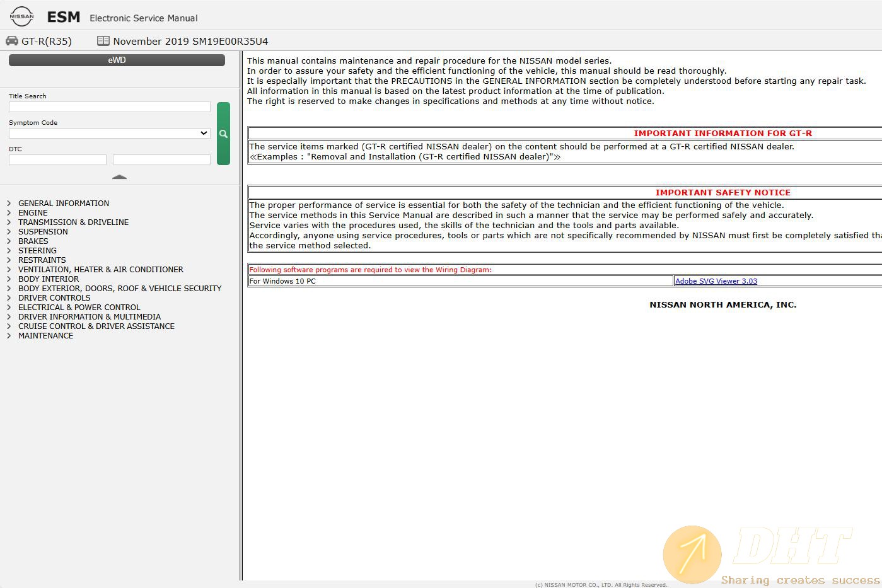This screenshot has height=588, width=882.
Task: Expand the GENERAL INFORMATION chevron
Action: (9, 204)
